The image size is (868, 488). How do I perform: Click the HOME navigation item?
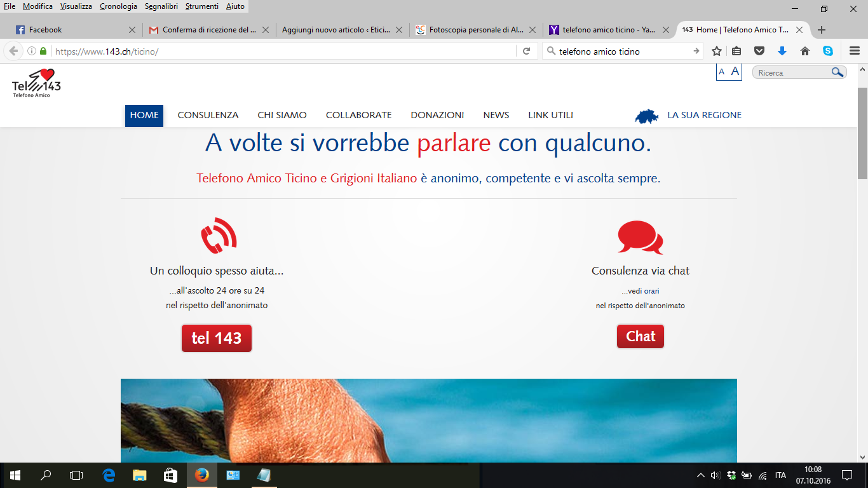click(144, 116)
